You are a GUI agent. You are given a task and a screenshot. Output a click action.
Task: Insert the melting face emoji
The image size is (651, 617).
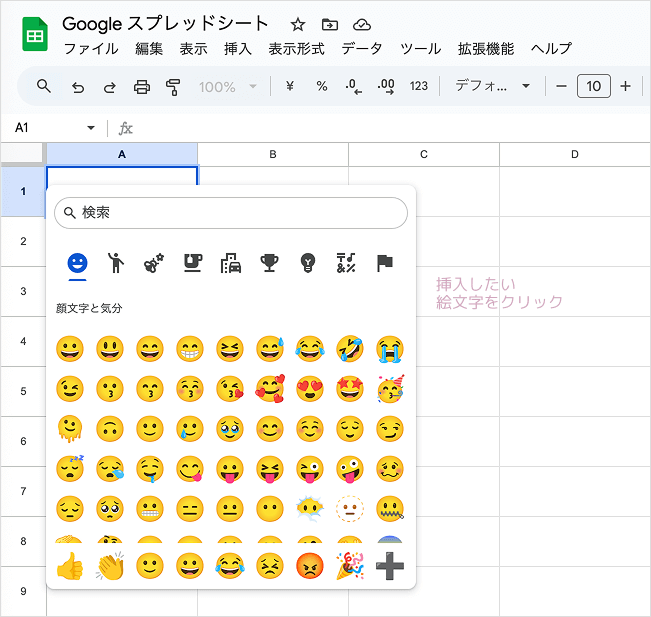[x=70, y=429]
